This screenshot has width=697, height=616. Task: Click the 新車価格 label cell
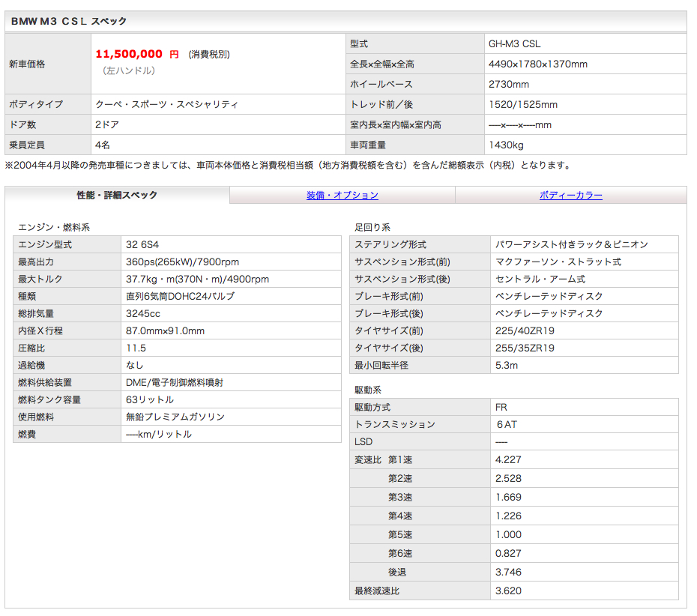pyautogui.click(x=48, y=64)
